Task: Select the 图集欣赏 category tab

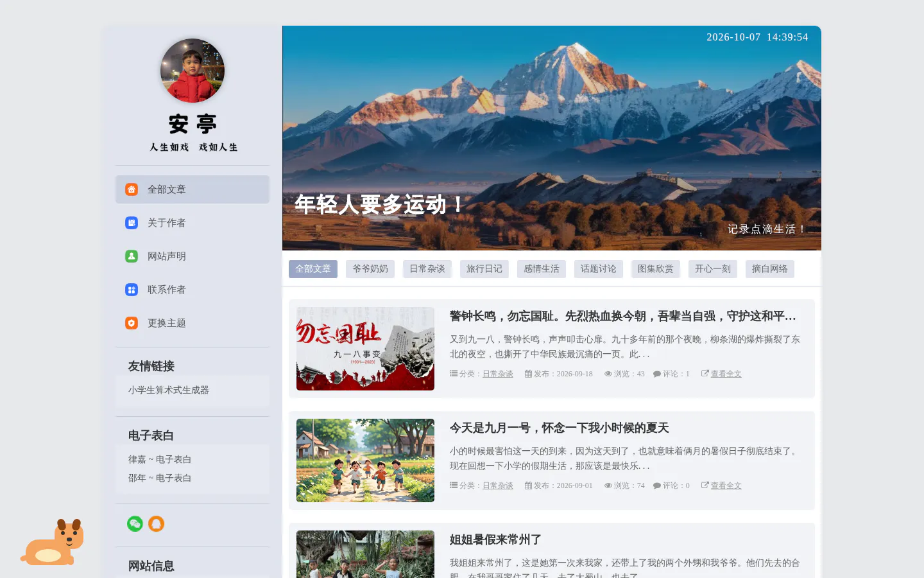Action: click(656, 269)
